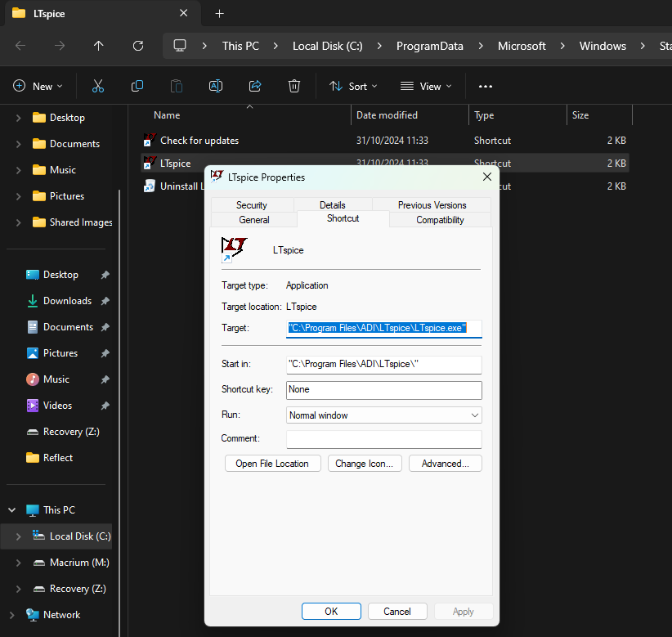Select the Uninstall shortcut icon in file list
This screenshot has width=672, height=637.
tap(149, 186)
